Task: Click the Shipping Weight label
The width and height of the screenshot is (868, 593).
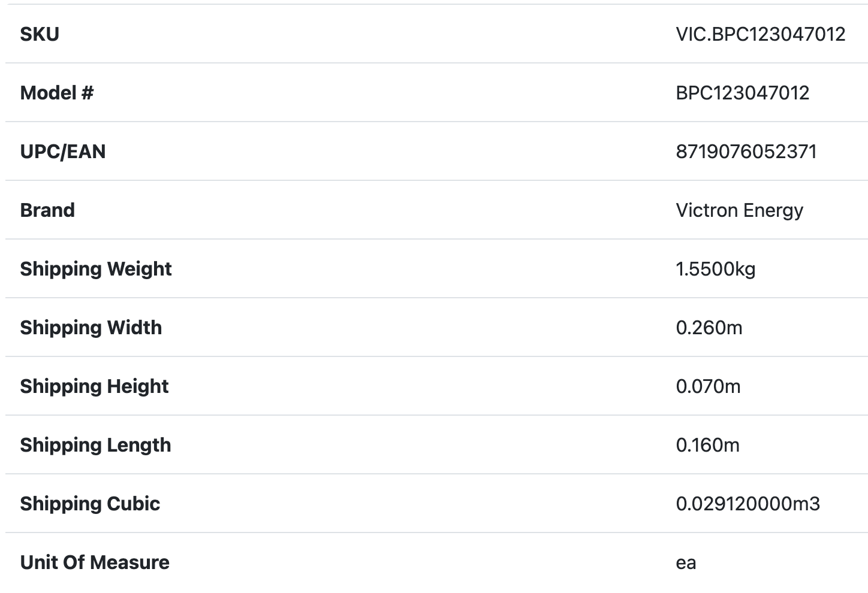Action: pos(96,269)
